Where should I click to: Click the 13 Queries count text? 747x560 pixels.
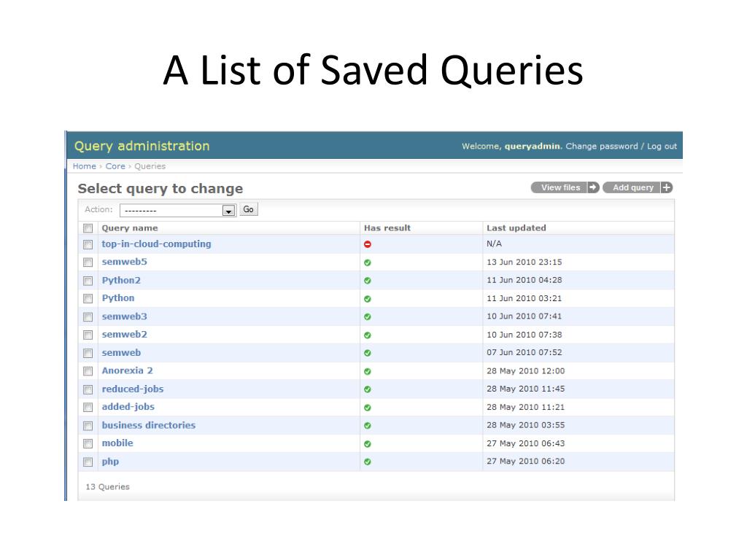tap(108, 486)
